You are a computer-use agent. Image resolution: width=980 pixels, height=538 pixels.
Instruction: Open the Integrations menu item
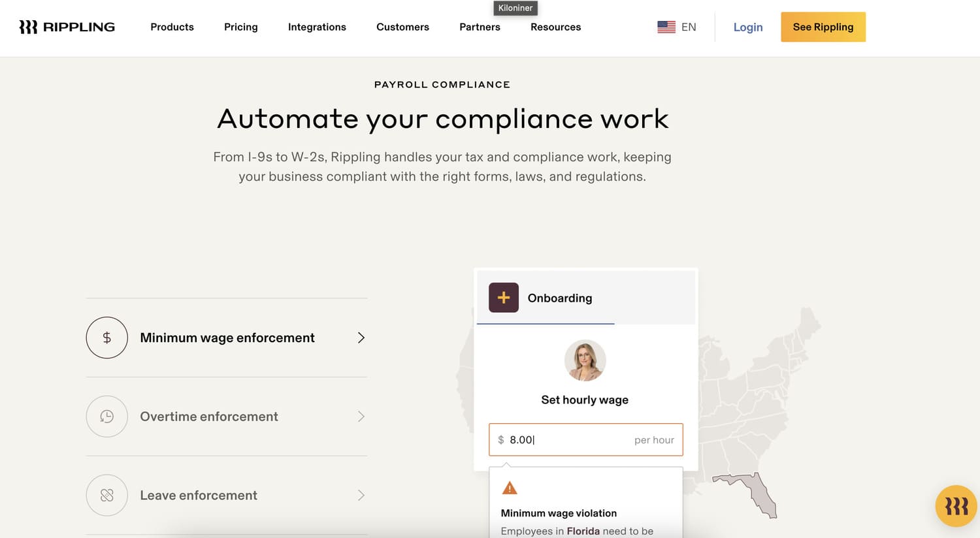click(317, 27)
